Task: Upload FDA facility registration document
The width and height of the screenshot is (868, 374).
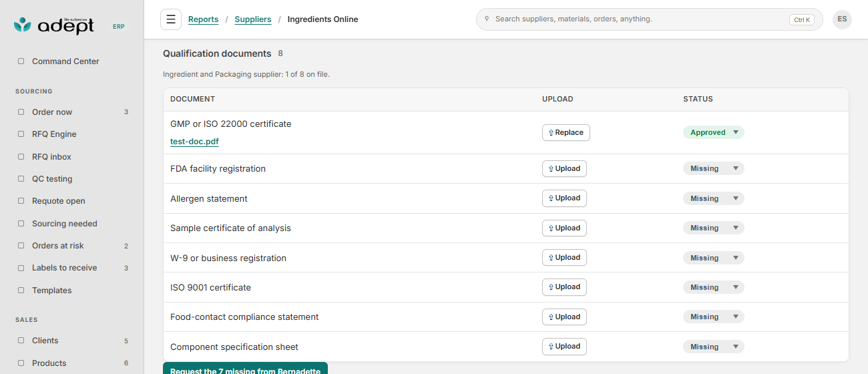Action: click(564, 168)
